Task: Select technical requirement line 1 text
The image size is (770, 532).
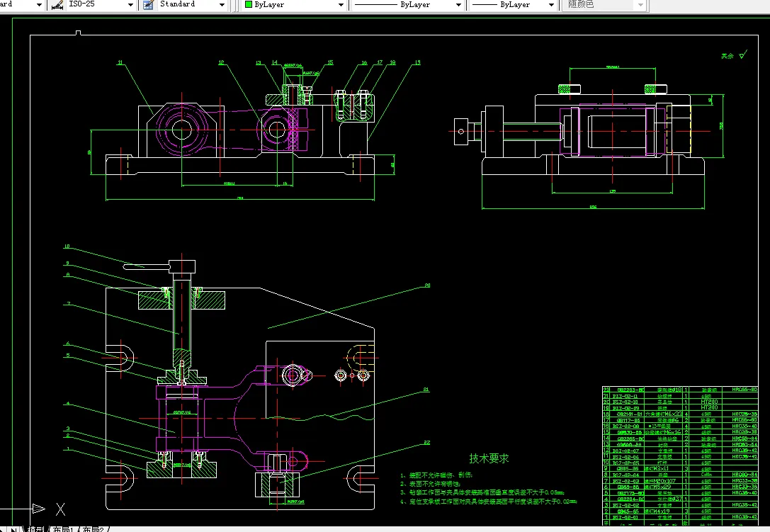Action: [x=436, y=475]
